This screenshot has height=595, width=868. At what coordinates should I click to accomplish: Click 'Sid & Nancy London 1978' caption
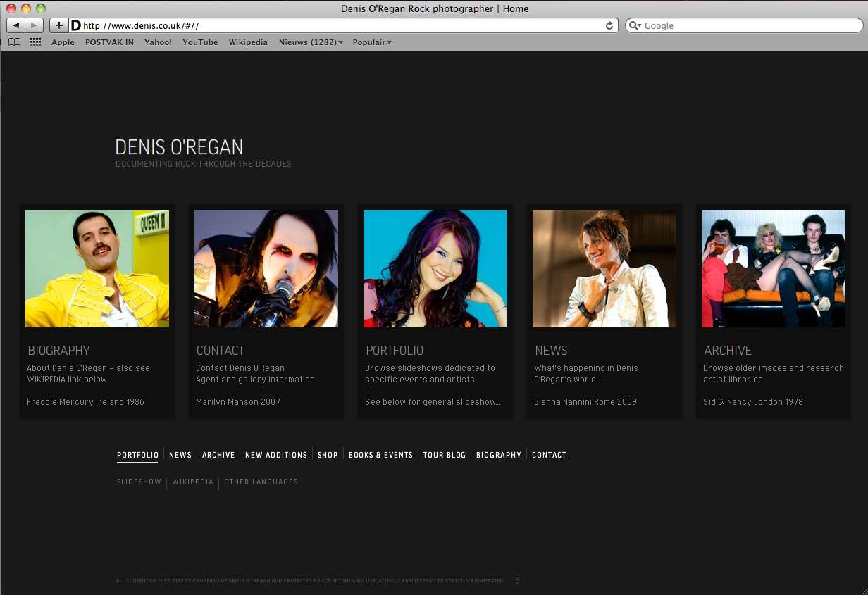pos(753,402)
